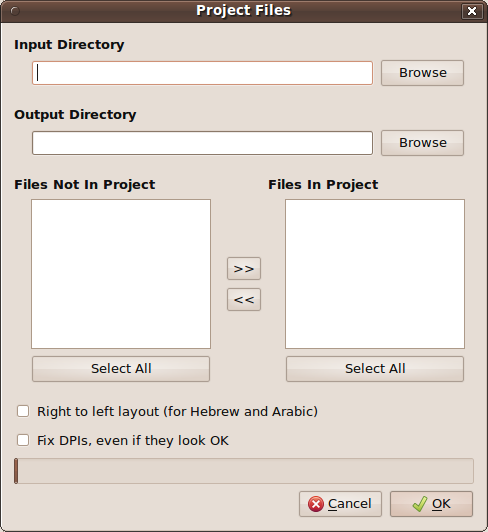Image resolution: width=488 pixels, height=532 pixels.
Task: Open the window menu circle icon in title bar
Action: [15, 11]
